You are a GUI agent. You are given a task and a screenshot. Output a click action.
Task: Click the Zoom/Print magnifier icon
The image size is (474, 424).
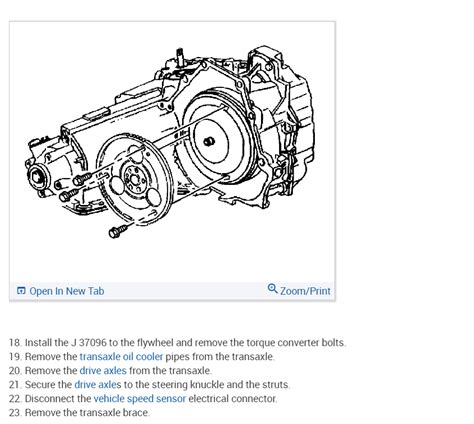click(x=272, y=289)
